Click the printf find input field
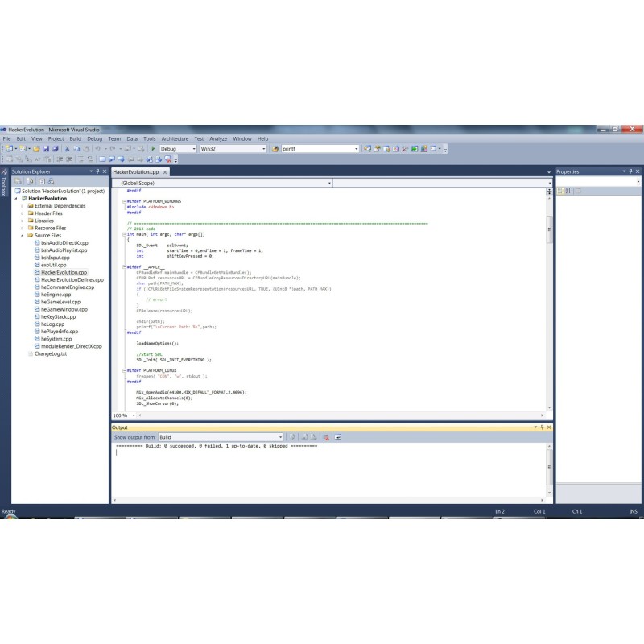The image size is (644, 644). 318,149
